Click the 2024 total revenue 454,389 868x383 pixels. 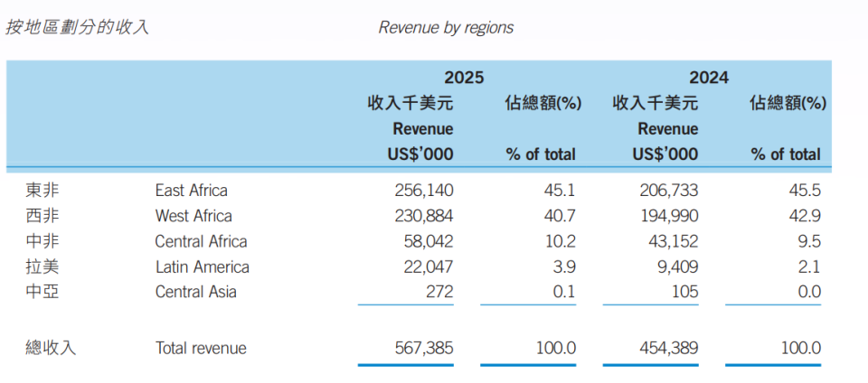tap(668, 348)
